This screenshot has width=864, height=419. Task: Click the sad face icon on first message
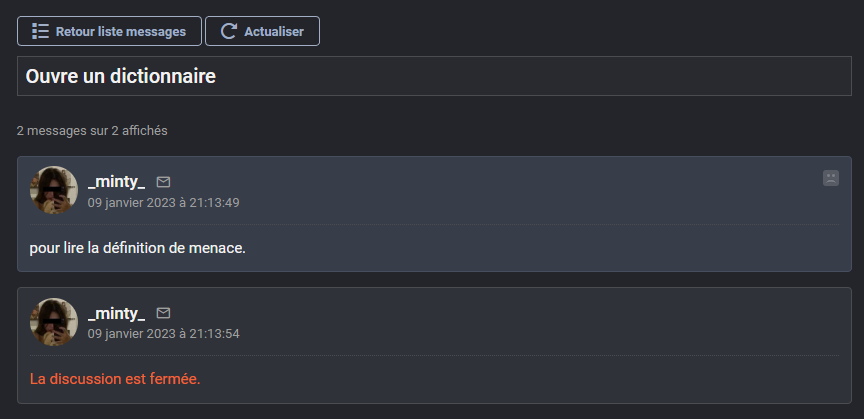click(830, 178)
